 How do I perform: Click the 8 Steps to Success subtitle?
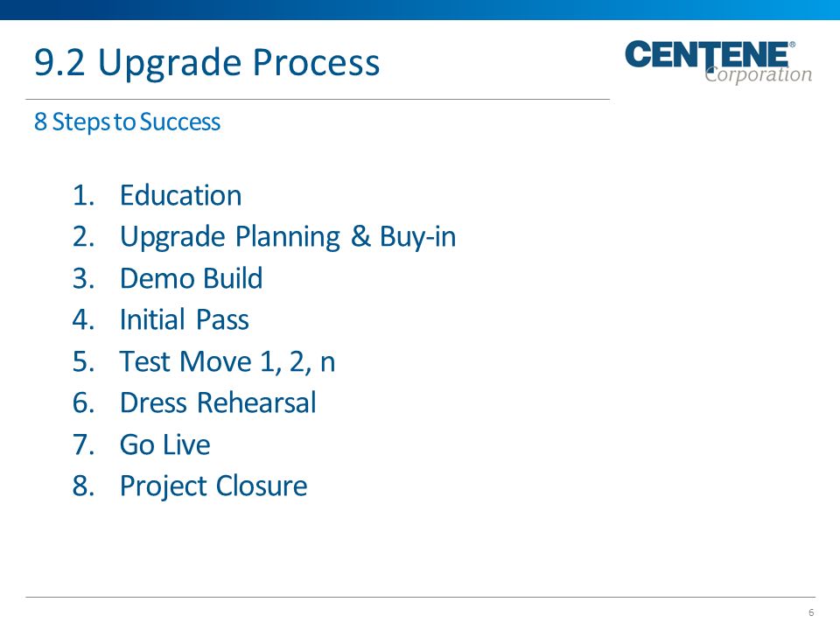[127, 122]
